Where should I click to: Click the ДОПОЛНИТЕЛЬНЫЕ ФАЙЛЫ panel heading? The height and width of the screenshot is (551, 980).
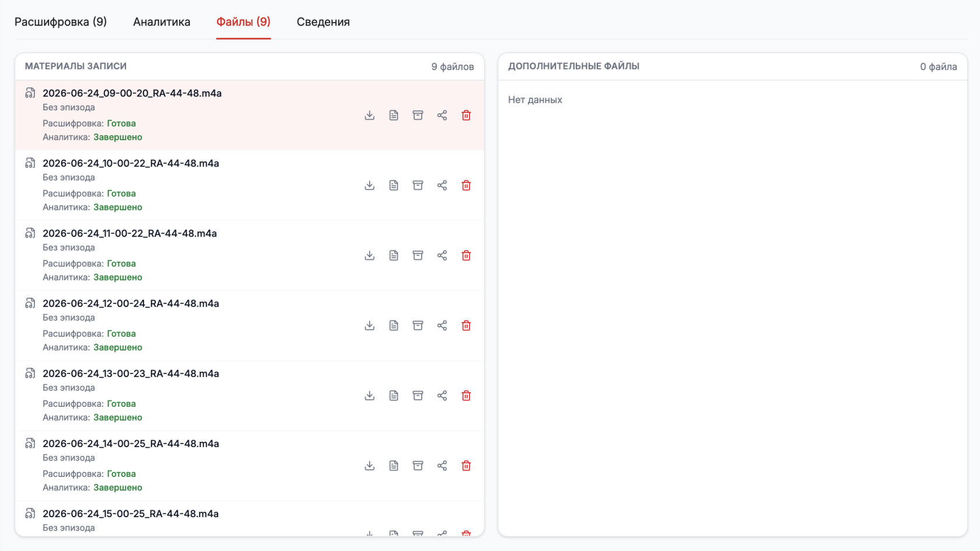click(x=573, y=66)
